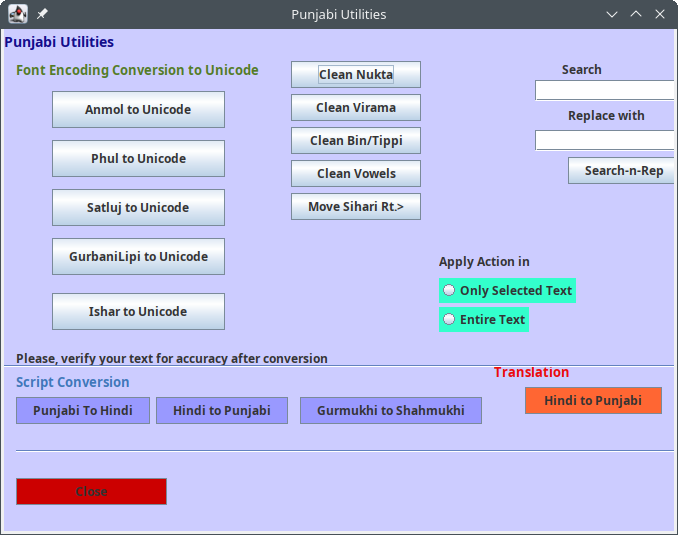Click the pin window icon in title bar
This screenshot has width=678, height=535.
click(42, 14)
